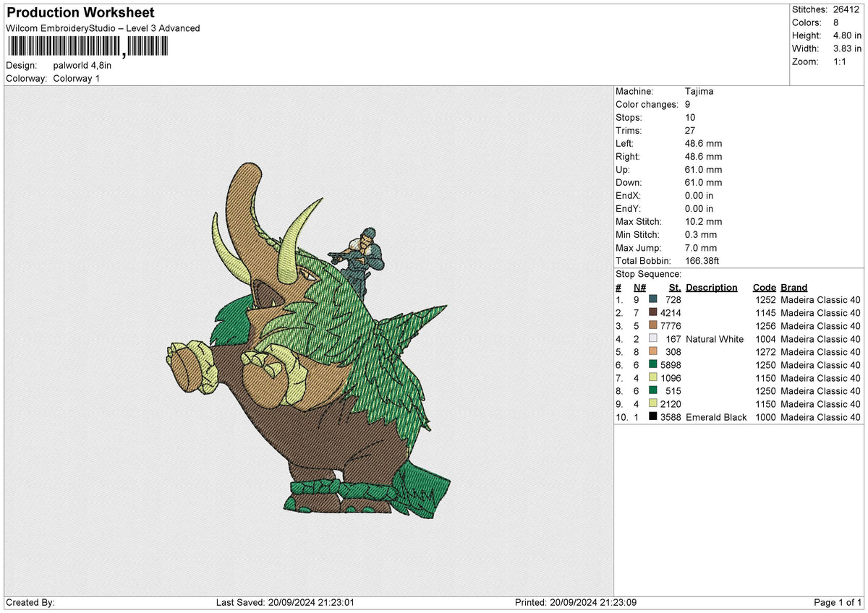Pick the pale yellow swatch in stop row 7
The height and width of the screenshot is (613, 868).
coord(653,378)
